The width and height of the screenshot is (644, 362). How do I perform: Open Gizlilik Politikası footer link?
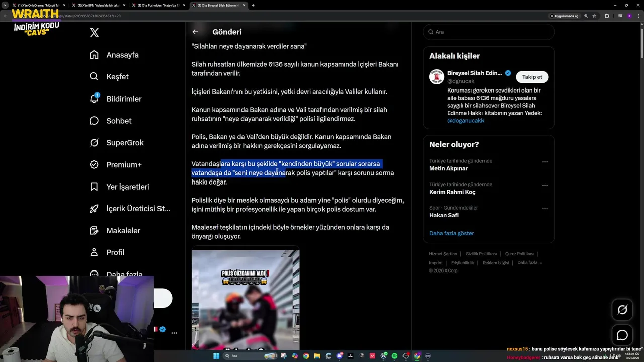tap(481, 254)
